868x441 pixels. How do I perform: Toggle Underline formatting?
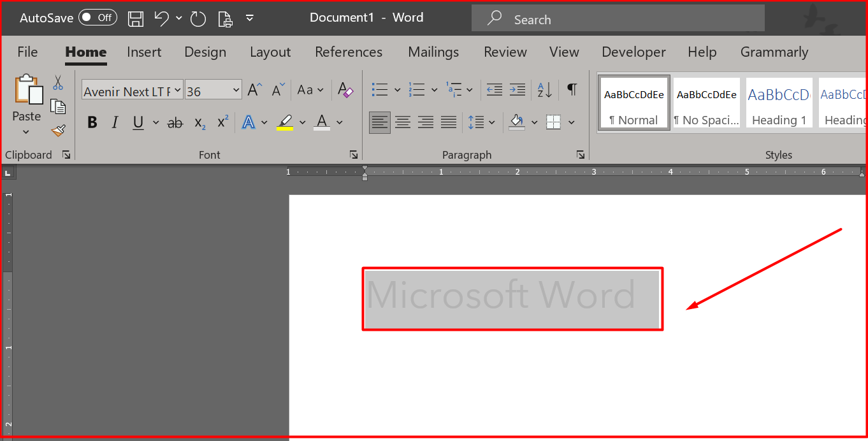point(138,122)
